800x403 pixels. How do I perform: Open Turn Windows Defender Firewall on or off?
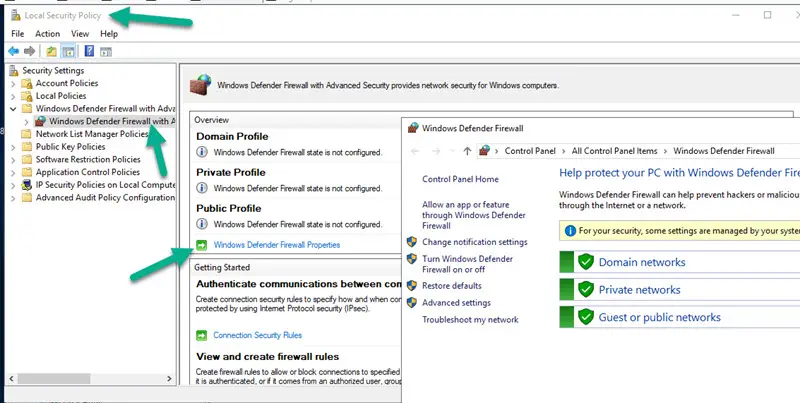click(467, 264)
